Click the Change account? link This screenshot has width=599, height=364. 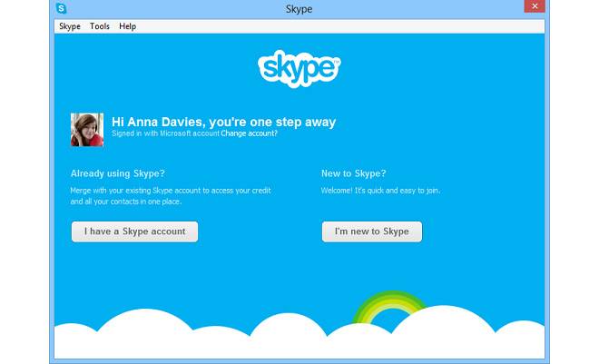249,133
